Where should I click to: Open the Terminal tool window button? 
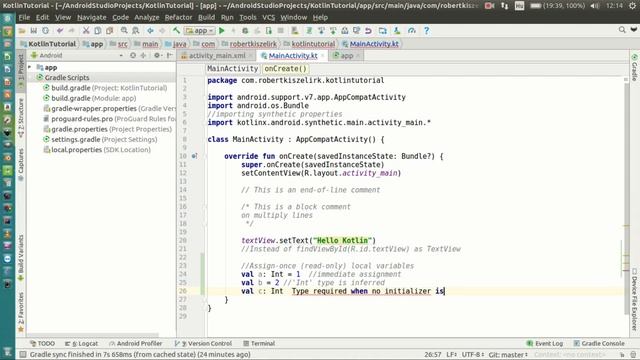tap(259, 343)
